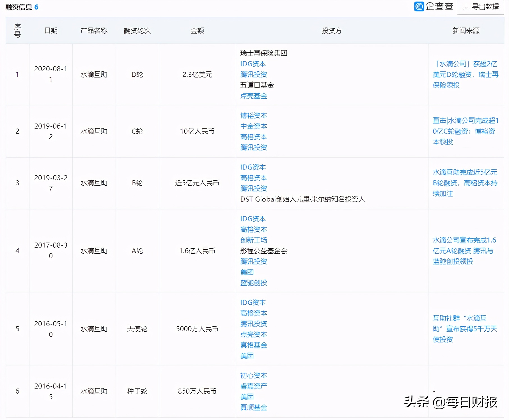Open IDG资本 link in 天使轮 row
This screenshot has width=509, height=420.
[253, 302]
